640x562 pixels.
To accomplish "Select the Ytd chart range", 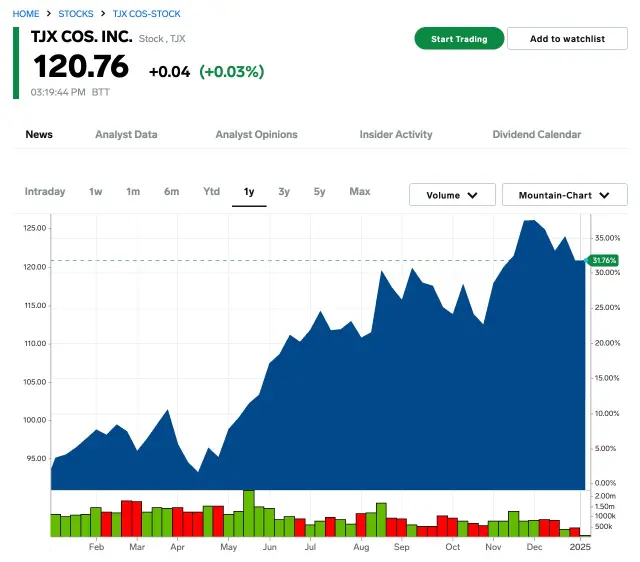I will 211,191.
